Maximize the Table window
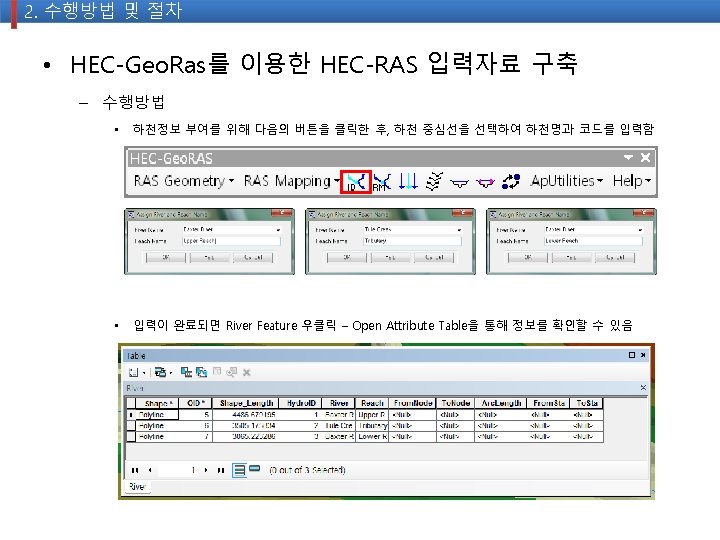The width and height of the screenshot is (720, 540). [x=632, y=355]
